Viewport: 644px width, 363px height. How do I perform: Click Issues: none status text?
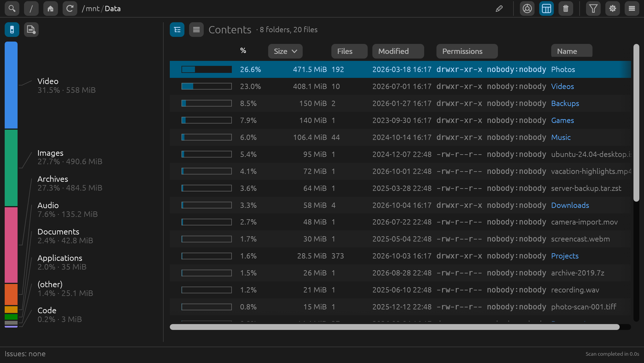point(25,354)
